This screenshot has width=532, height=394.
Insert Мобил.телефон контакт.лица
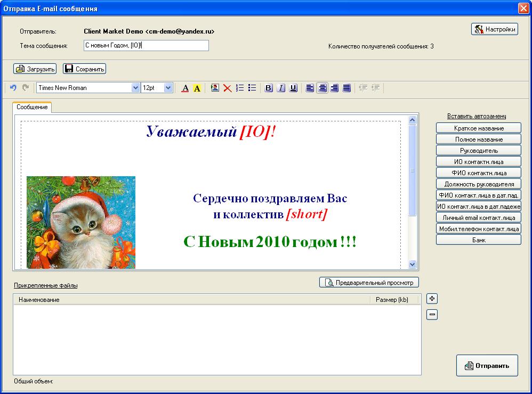tap(479, 228)
